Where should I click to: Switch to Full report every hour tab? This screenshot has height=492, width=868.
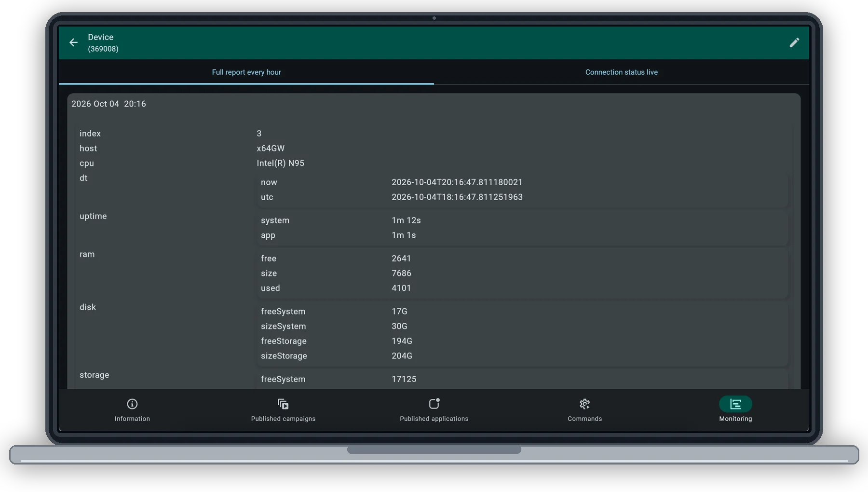[246, 72]
